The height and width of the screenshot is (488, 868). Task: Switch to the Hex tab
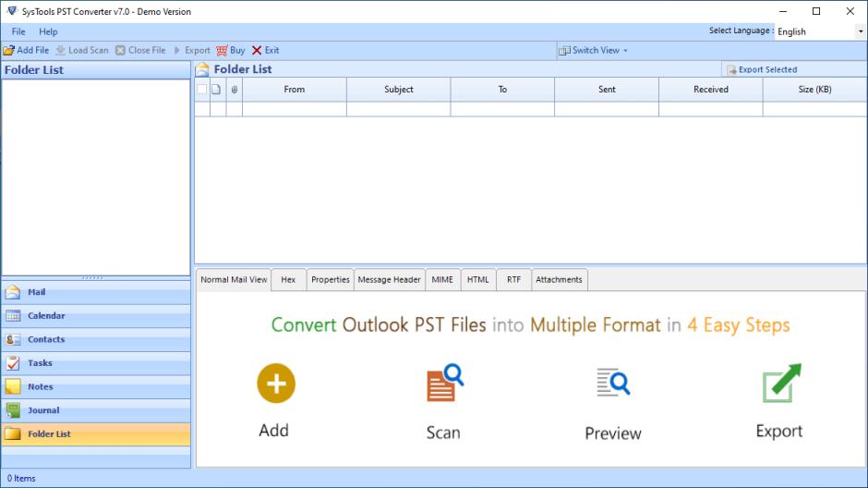coord(288,280)
